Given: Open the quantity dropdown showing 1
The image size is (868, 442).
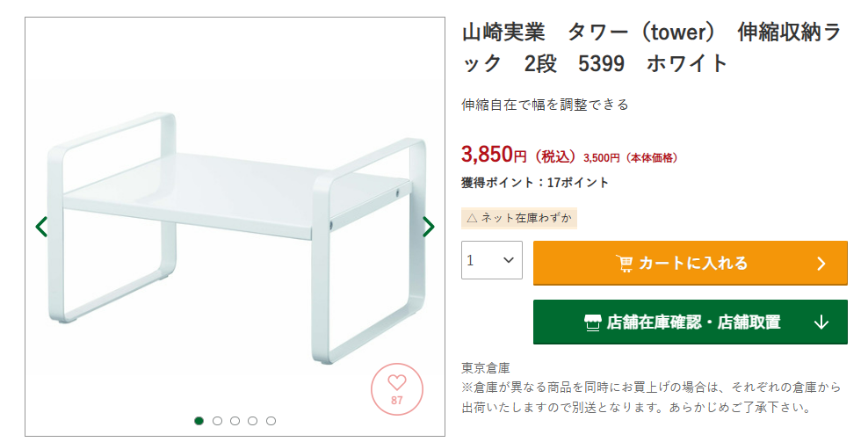Looking at the screenshot, I should [492, 260].
